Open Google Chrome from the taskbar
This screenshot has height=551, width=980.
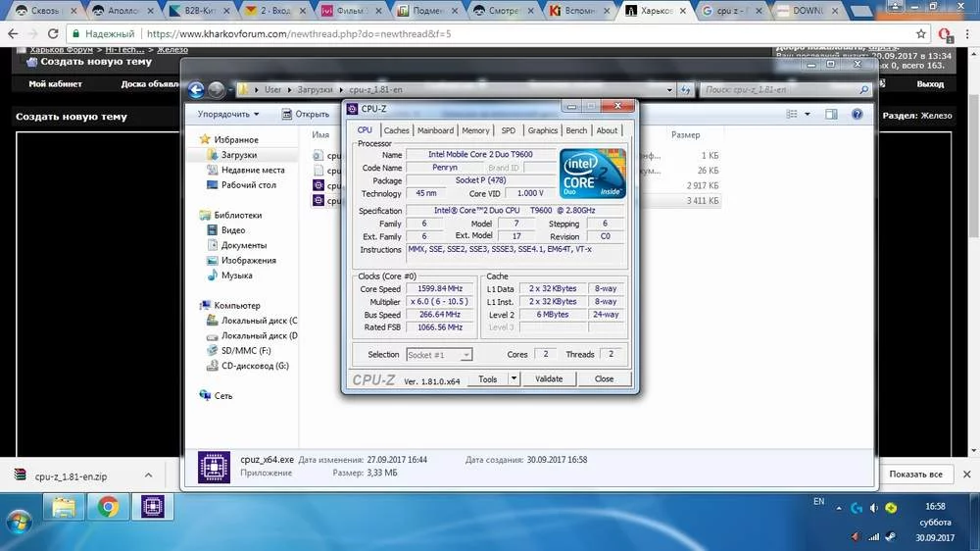pyautogui.click(x=108, y=506)
